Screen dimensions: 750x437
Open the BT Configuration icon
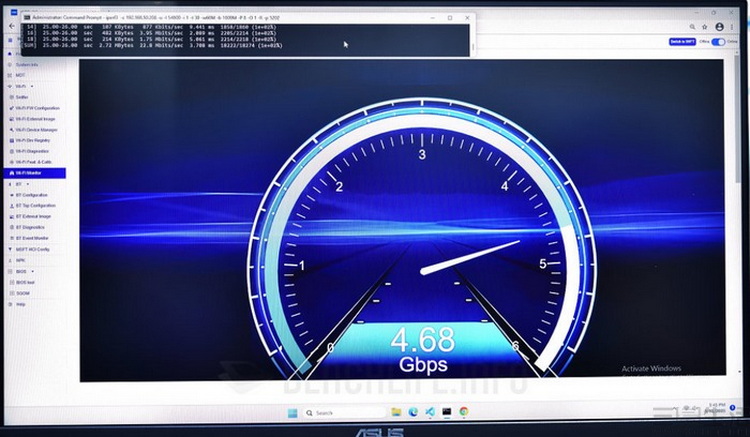[11, 195]
